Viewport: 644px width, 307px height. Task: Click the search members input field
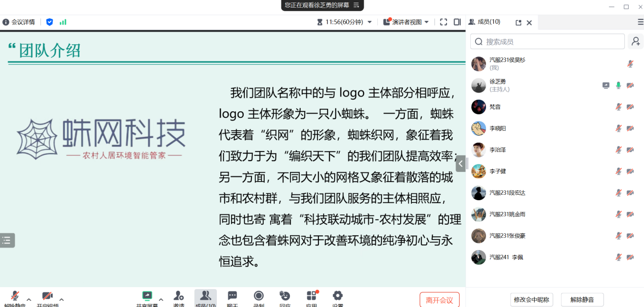(551, 42)
